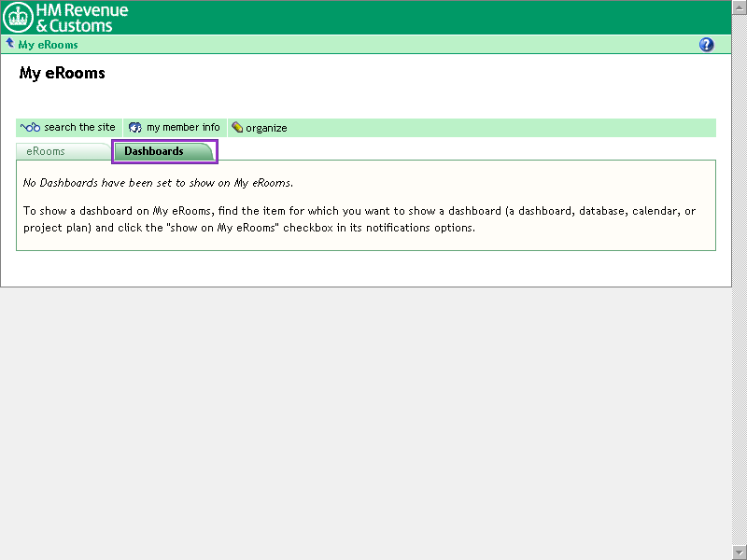The image size is (747, 560).
Task: Select the Dashboards tab
Action: [x=155, y=151]
